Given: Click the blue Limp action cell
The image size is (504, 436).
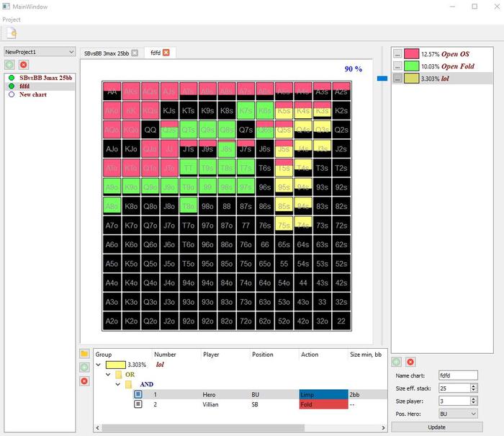Looking at the screenshot, I should pyautogui.click(x=323, y=394).
